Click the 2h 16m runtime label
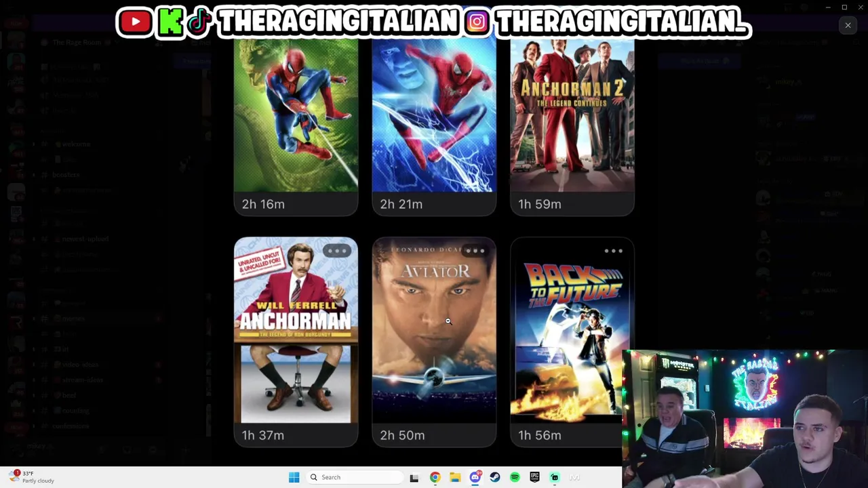Viewport: 868px width, 488px height. click(x=263, y=204)
